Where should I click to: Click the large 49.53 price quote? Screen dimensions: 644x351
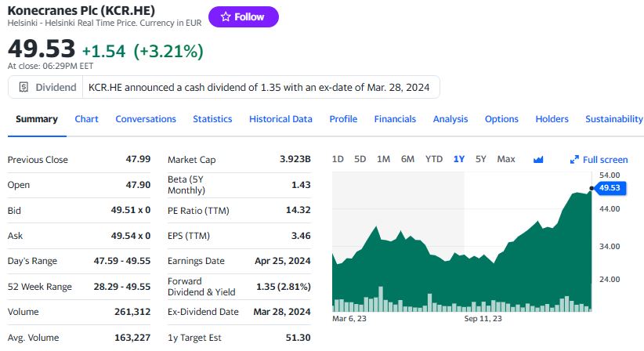click(42, 49)
